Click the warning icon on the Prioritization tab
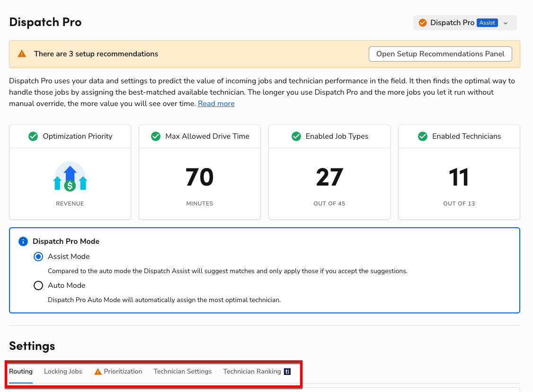Image resolution: width=533 pixels, height=392 pixels. 98,371
